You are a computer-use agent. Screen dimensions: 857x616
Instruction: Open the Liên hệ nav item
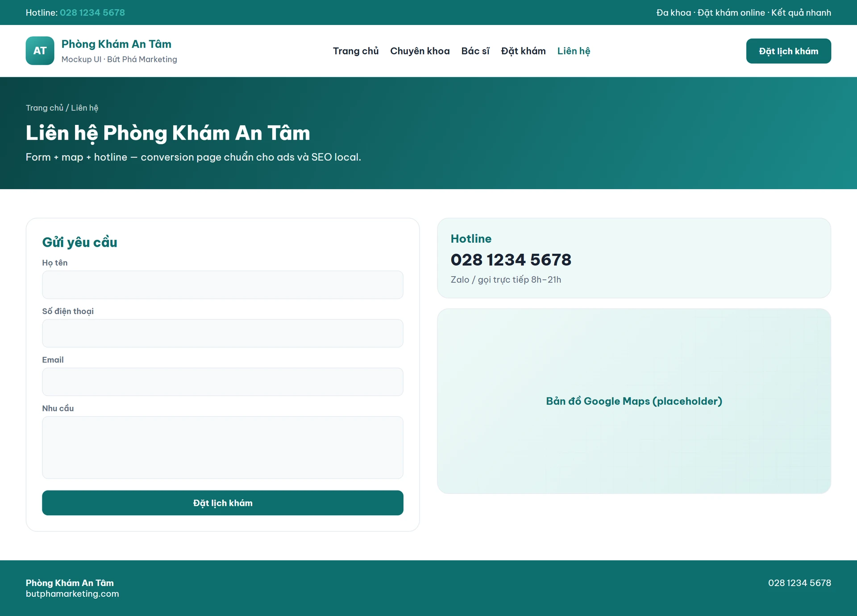pos(574,51)
